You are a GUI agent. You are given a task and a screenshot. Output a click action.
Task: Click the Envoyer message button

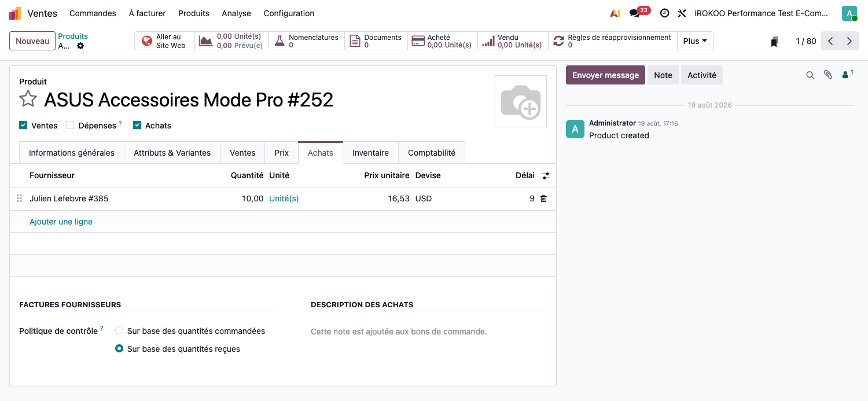tap(605, 75)
